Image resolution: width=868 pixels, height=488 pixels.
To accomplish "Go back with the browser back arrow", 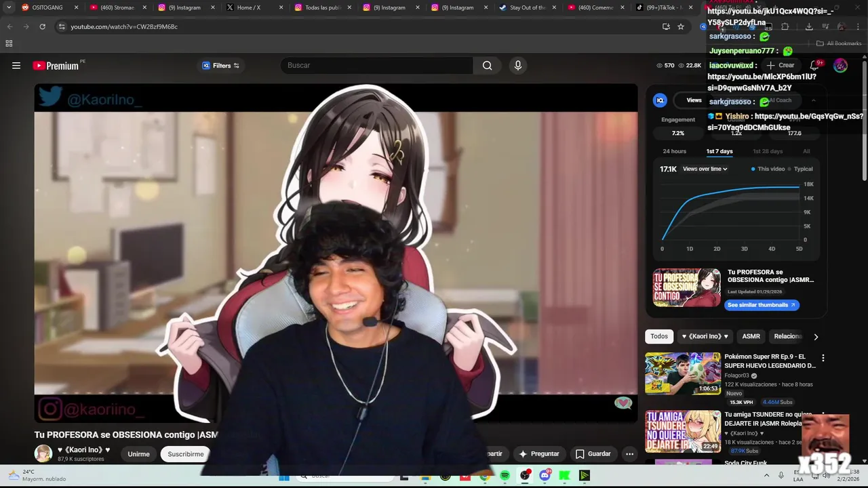I will (x=9, y=26).
